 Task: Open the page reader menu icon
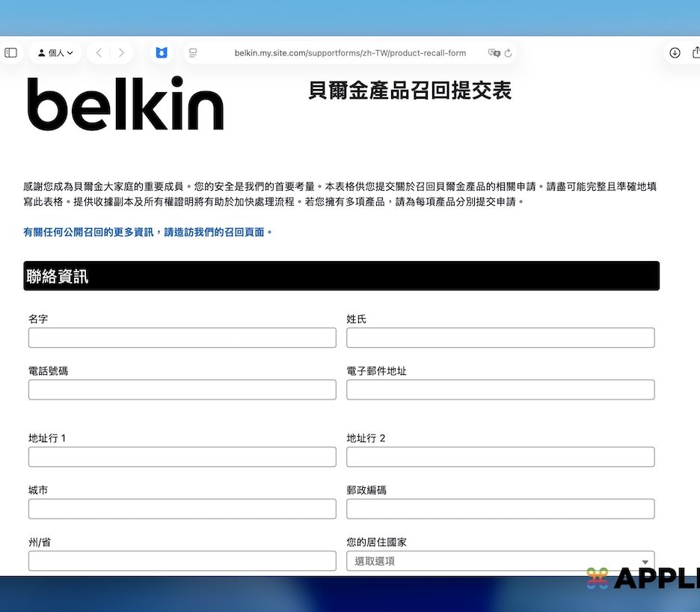(x=193, y=53)
